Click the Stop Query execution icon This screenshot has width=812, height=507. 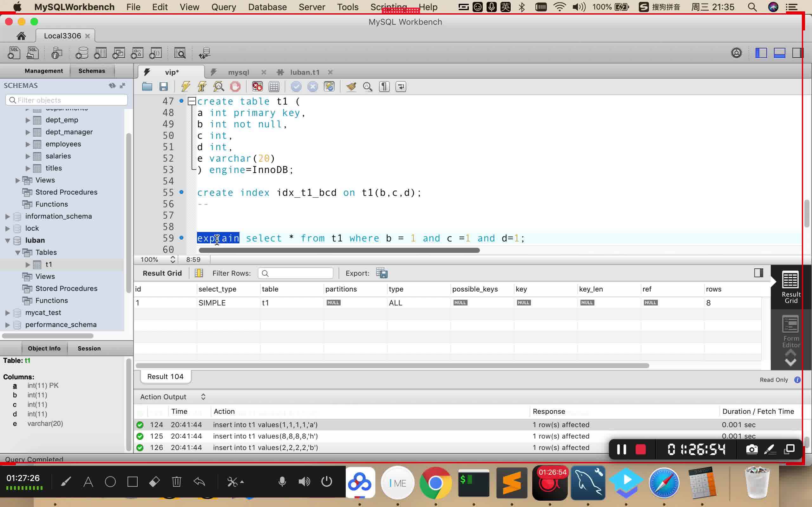pyautogui.click(x=235, y=87)
